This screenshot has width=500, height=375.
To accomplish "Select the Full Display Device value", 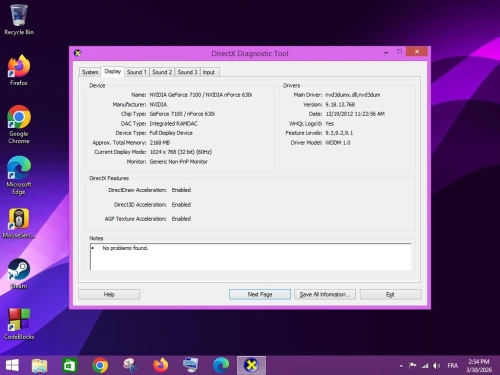I will pos(171,133).
